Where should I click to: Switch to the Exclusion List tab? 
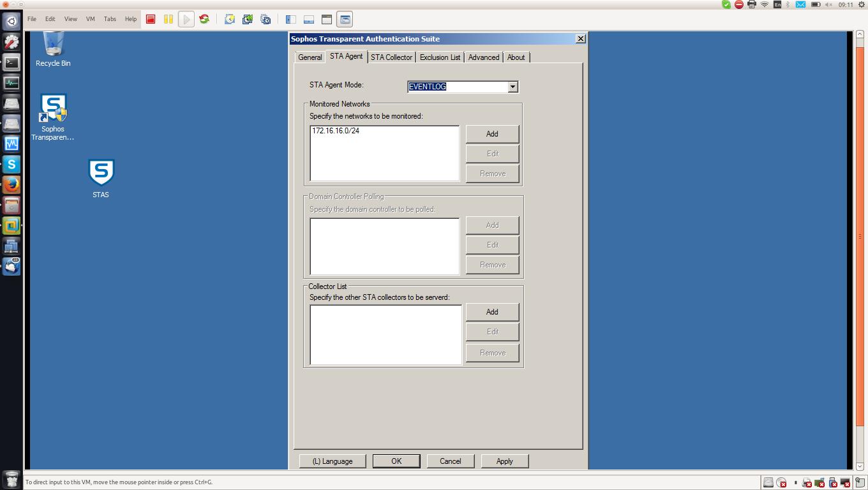coord(440,57)
